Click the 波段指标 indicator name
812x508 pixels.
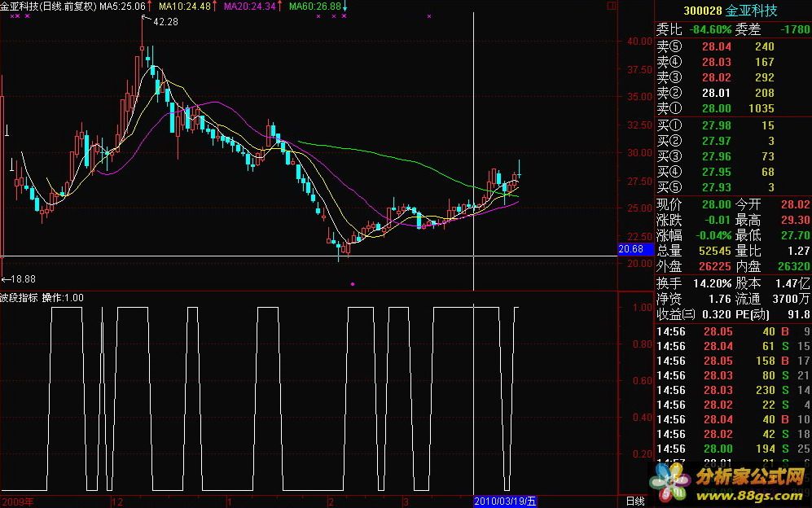coord(20,298)
